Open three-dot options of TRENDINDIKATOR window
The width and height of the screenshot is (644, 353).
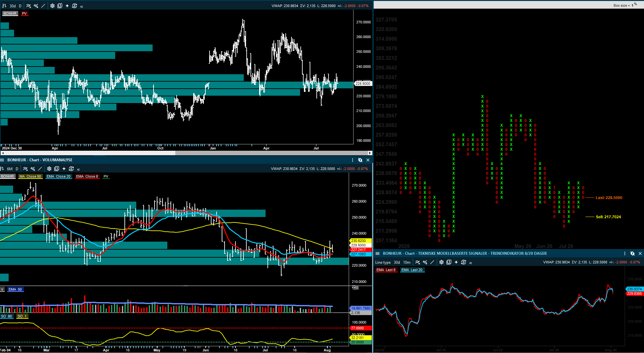pos(625,253)
